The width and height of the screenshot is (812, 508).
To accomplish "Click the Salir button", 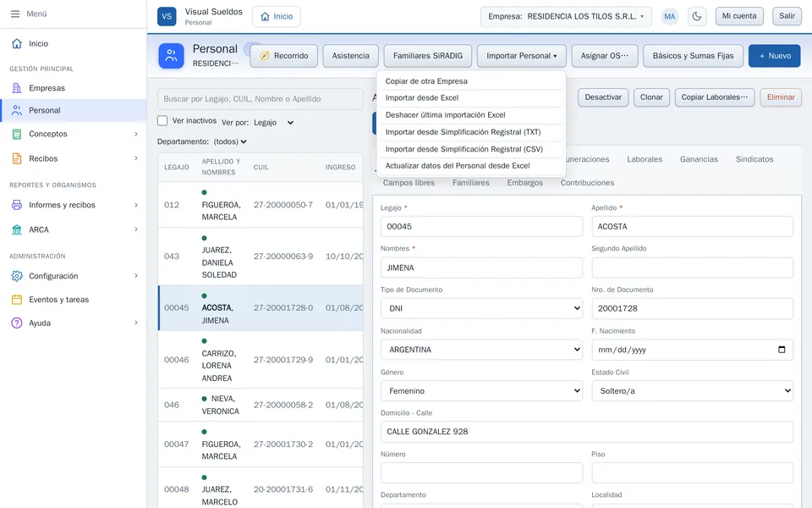I will (787, 16).
